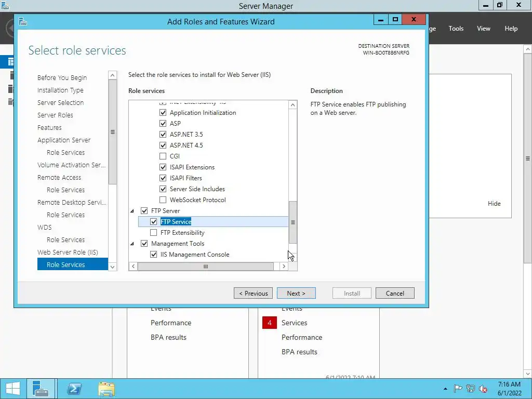The width and height of the screenshot is (532, 399).
Task: Open the WDS step
Action: pos(45,228)
